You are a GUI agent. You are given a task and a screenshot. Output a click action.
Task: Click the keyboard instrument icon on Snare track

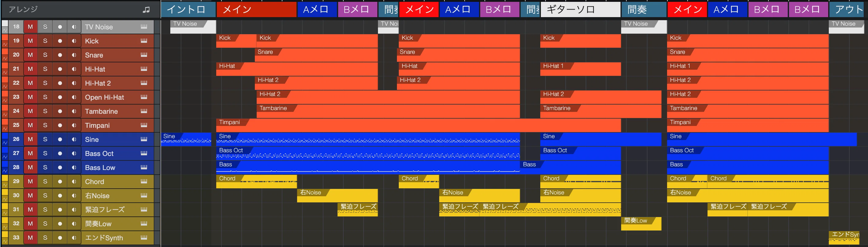click(x=144, y=55)
